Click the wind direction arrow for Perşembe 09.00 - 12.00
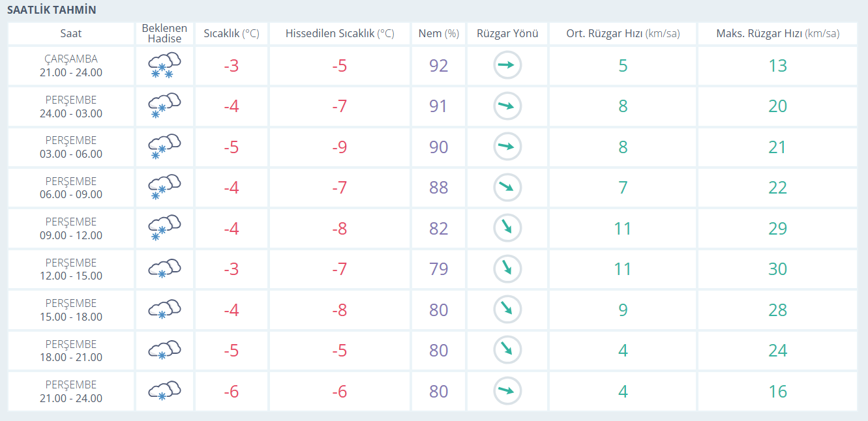The height and width of the screenshot is (421, 868). click(x=507, y=228)
